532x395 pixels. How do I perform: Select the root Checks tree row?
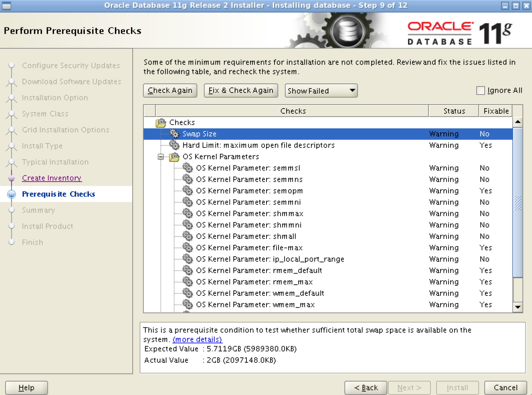coord(328,122)
